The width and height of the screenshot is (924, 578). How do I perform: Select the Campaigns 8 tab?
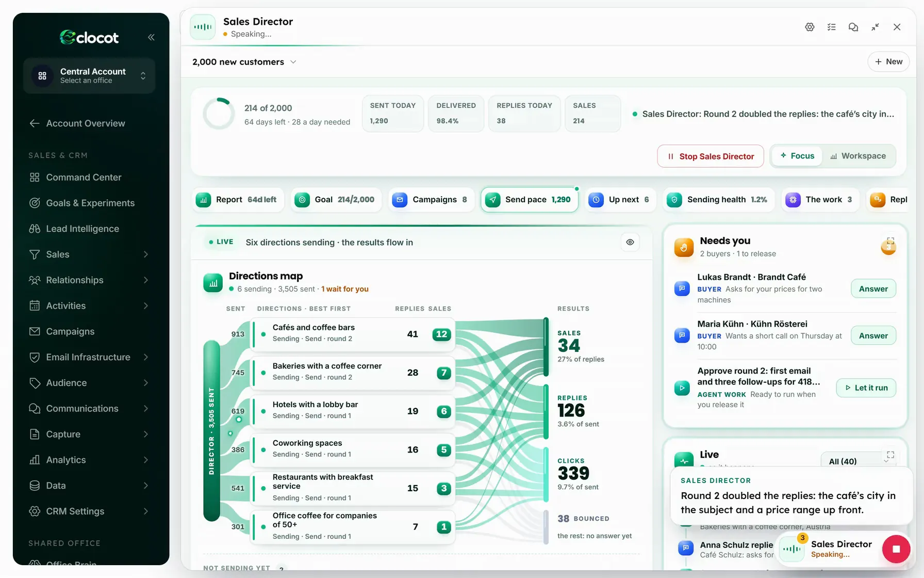point(431,200)
